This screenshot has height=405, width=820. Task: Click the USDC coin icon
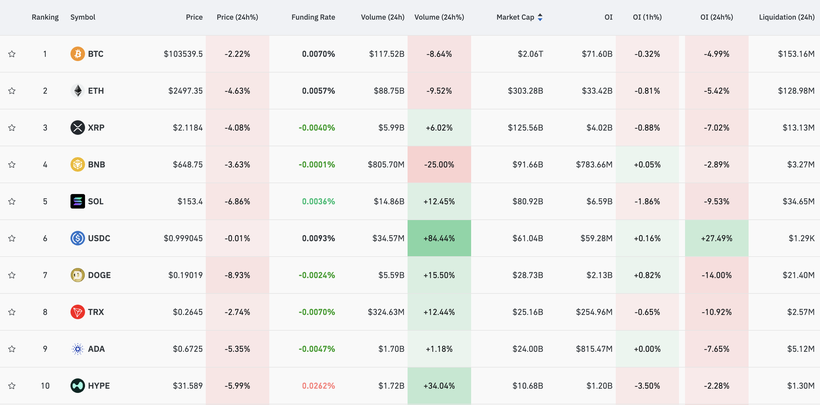coord(77,239)
